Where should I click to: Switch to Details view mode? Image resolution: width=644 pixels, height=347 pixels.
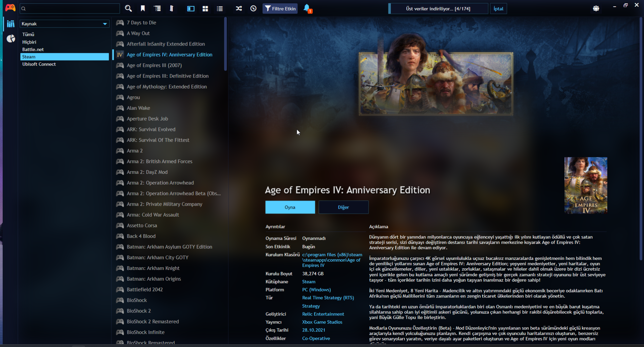(x=191, y=8)
